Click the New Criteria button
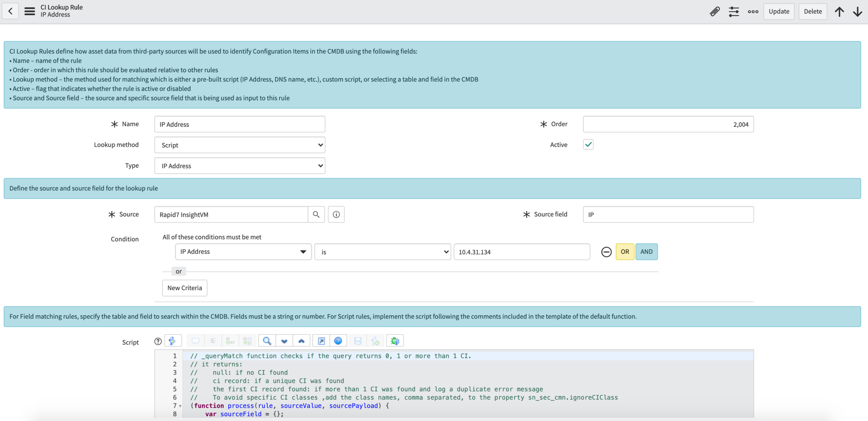The height and width of the screenshot is (421, 868). click(185, 288)
